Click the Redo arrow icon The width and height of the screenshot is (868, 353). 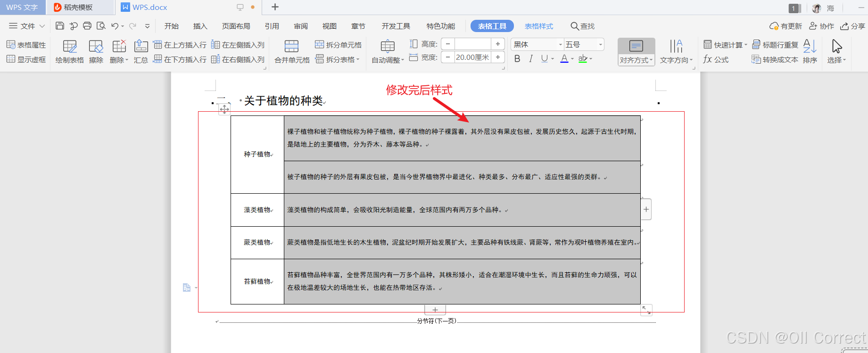(x=133, y=26)
